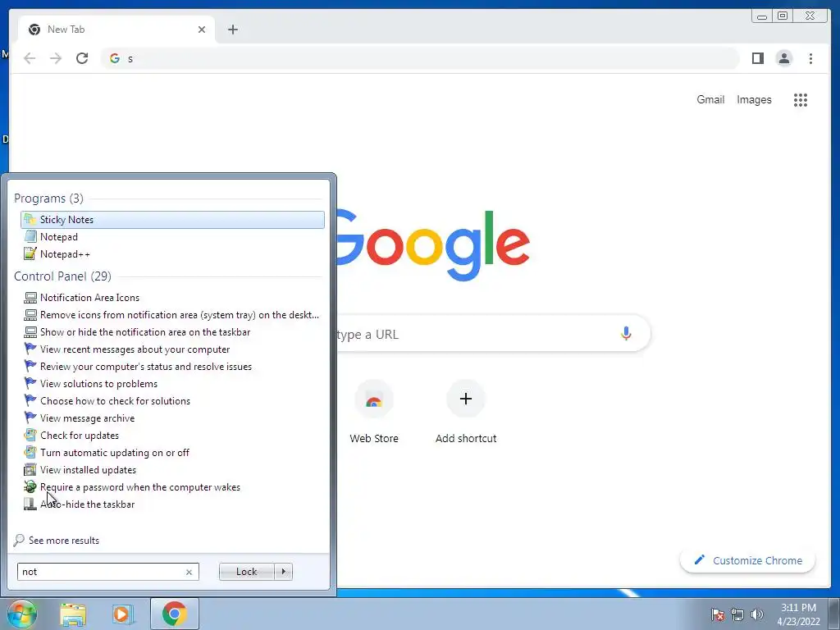840x630 pixels.
Task: Open 'Check for updates' result
Action: [80, 436]
